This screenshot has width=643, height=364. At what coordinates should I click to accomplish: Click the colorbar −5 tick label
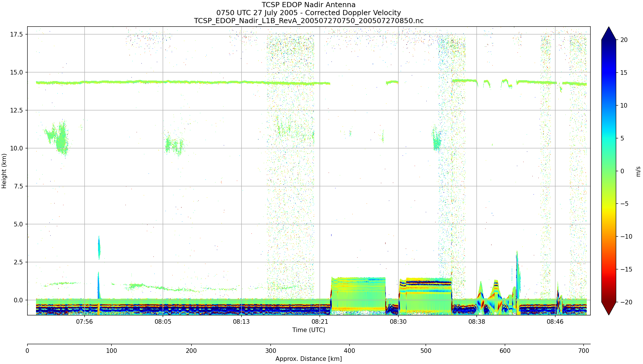624,204
